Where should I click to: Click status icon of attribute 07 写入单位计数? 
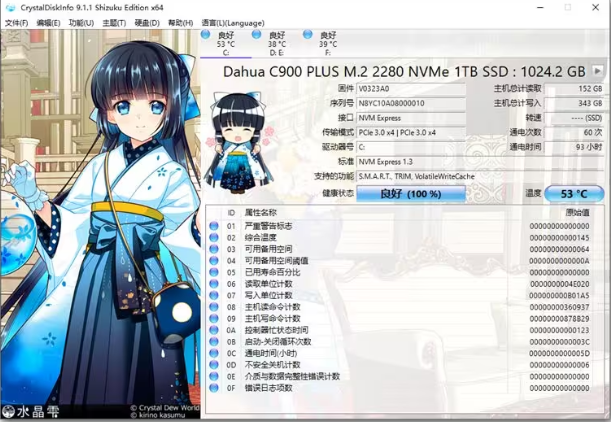214,295
